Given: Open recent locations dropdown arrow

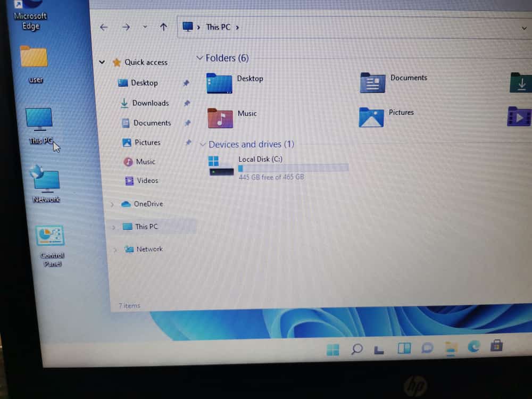Looking at the screenshot, I should click(145, 27).
